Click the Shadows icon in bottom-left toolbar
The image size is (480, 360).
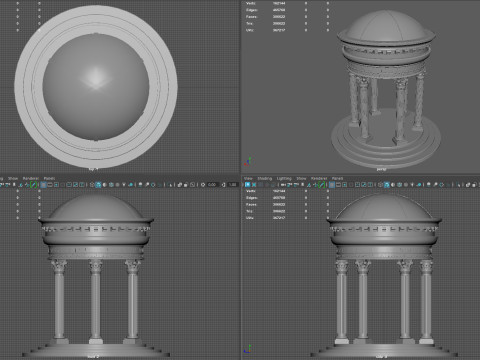click(x=130, y=185)
